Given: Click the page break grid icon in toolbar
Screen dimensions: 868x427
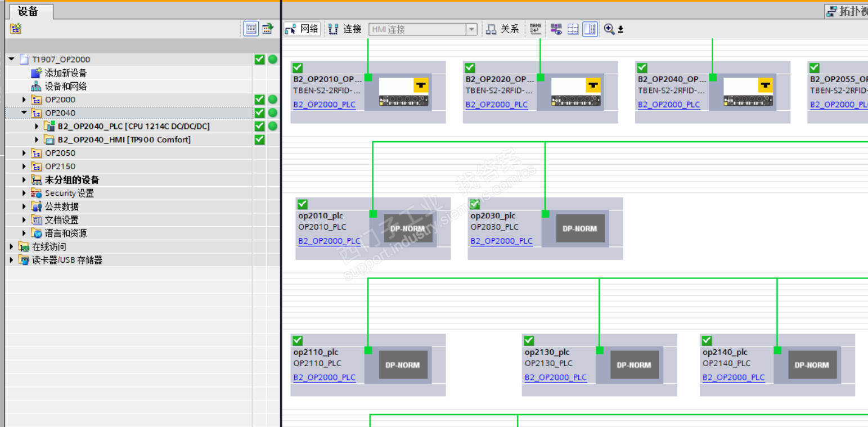Looking at the screenshot, I should click(573, 29).
